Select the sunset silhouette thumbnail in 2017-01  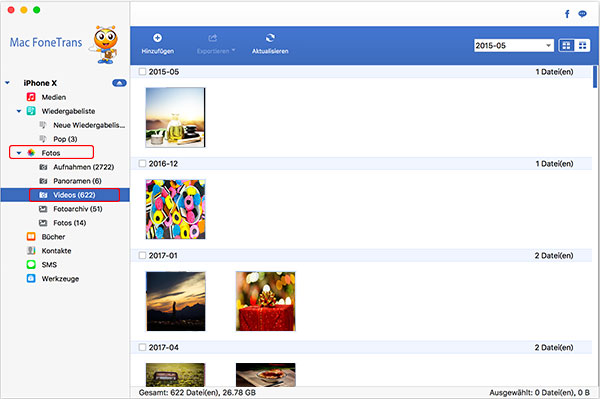click(x=176, y=301)
